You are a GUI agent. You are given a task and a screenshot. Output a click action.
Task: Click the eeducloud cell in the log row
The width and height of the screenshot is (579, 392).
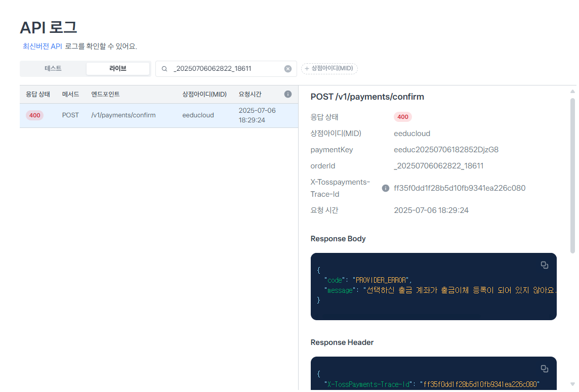pos(198,115)
